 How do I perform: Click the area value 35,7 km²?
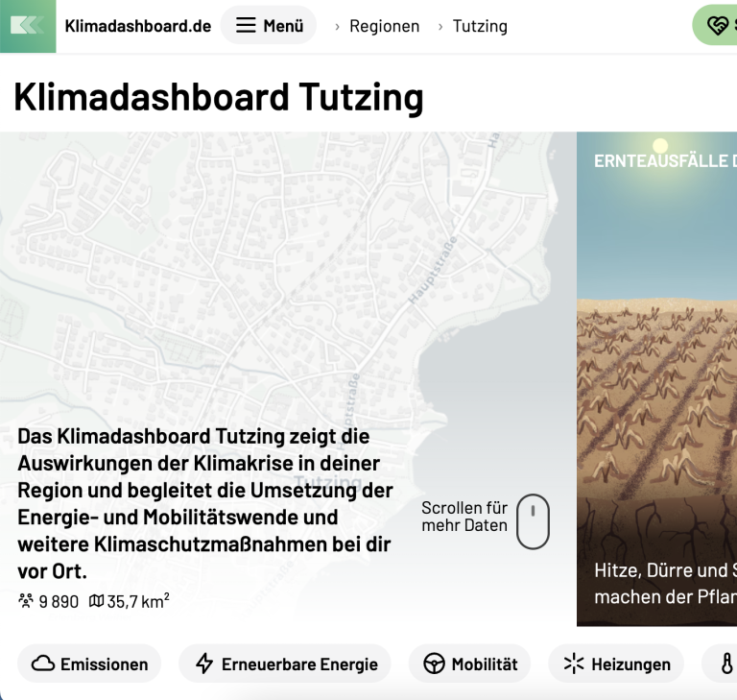(138, 601)
